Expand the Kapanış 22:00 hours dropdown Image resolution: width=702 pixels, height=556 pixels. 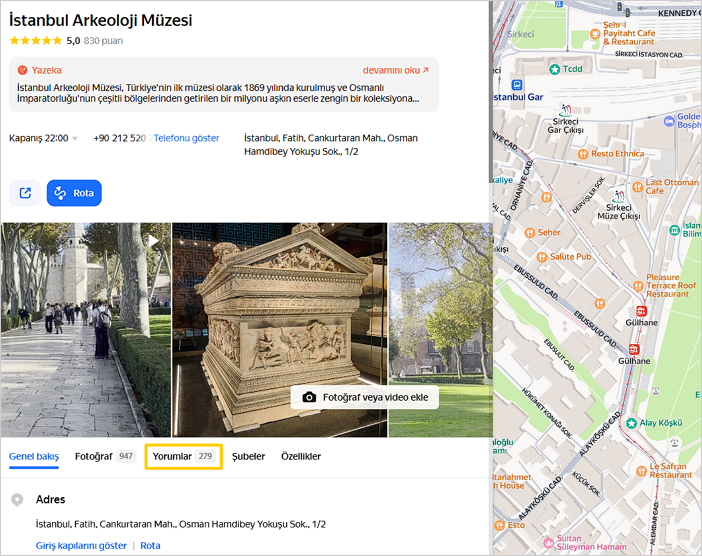[x=43, y=138]
